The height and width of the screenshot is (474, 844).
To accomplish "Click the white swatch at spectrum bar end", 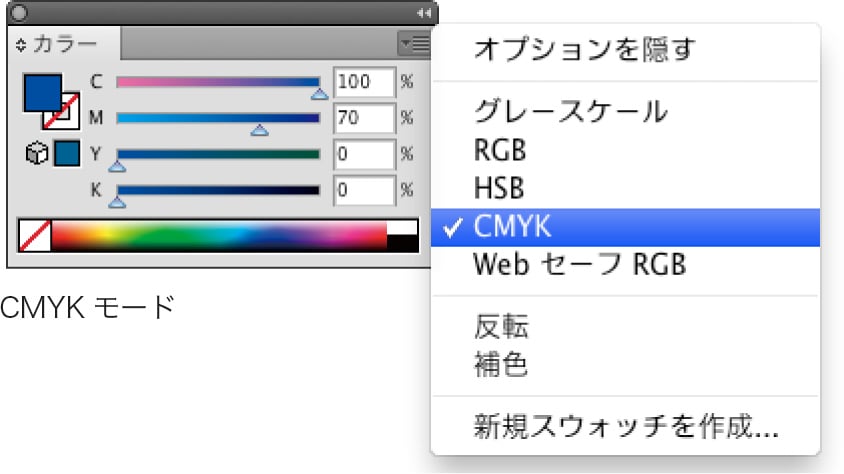I will point(402,228).
